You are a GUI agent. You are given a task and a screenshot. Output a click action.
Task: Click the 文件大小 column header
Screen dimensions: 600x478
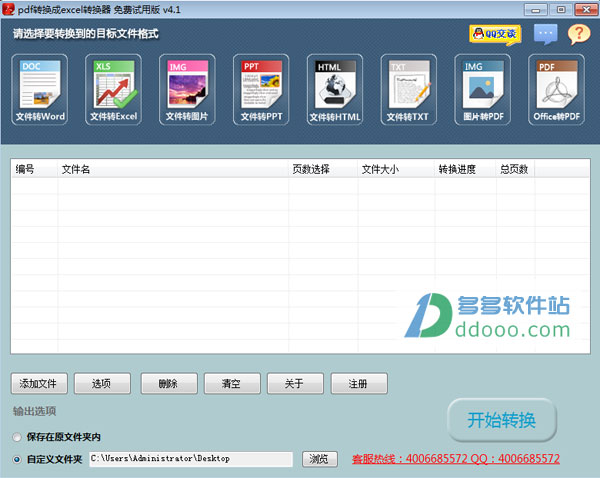pos(396,169)
